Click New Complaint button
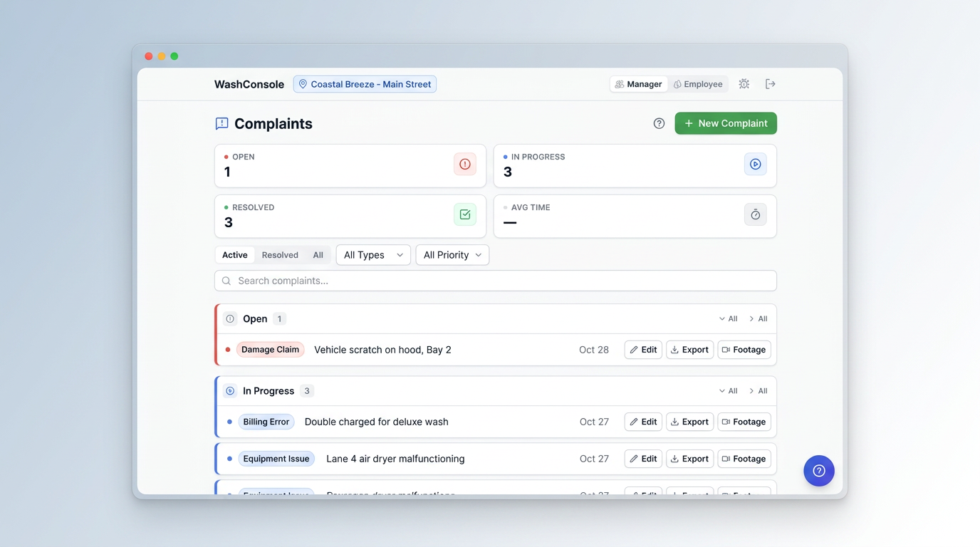 click(726, 123)
